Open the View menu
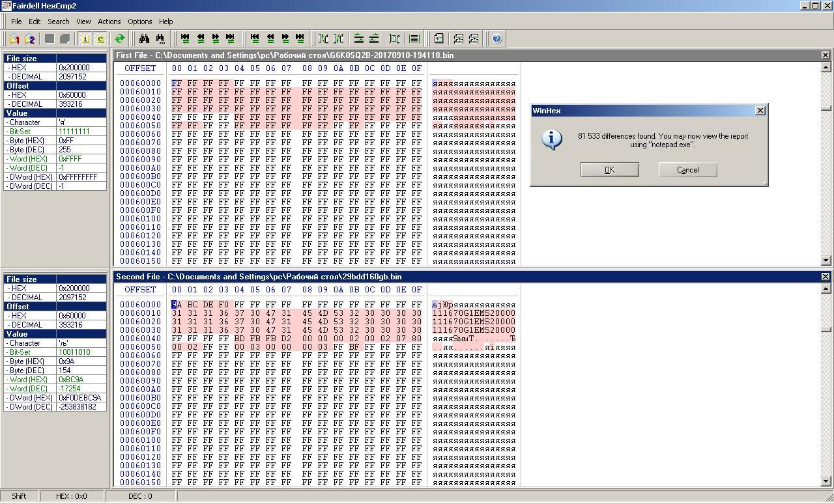834x504 pixels. pyautogui.click(x=83, y=21)
